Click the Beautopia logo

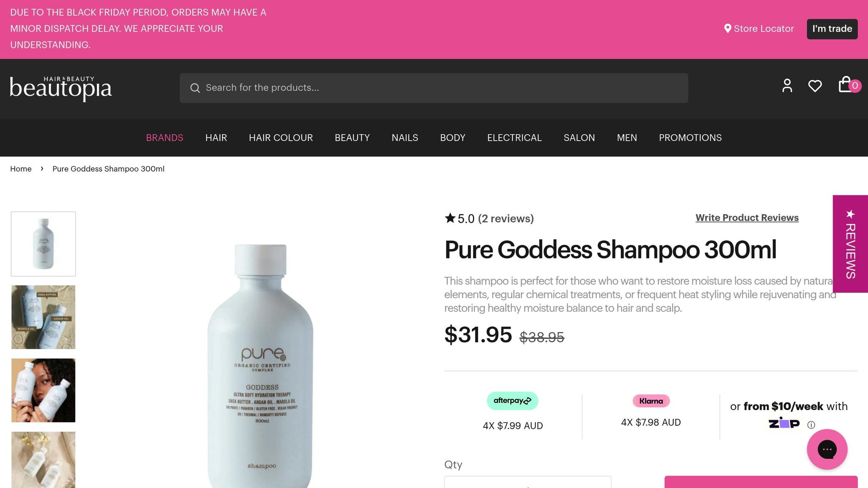click(x=61, y=88)
